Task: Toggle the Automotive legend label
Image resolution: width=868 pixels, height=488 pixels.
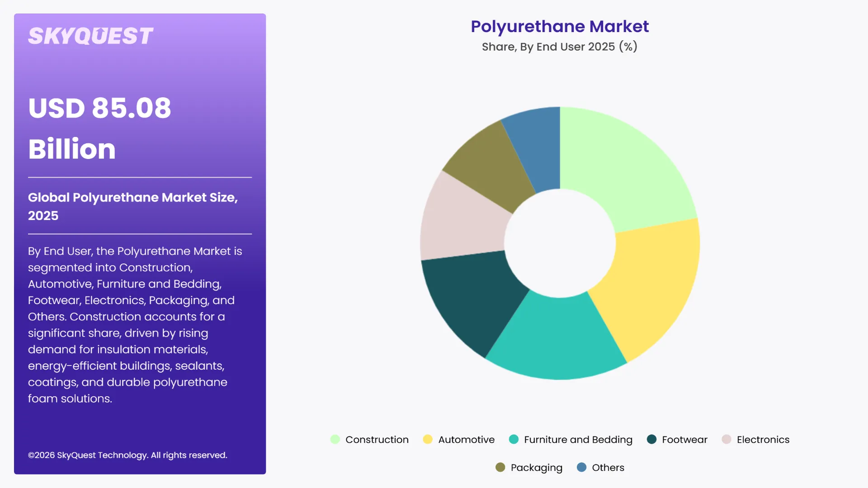Action: 467,440
